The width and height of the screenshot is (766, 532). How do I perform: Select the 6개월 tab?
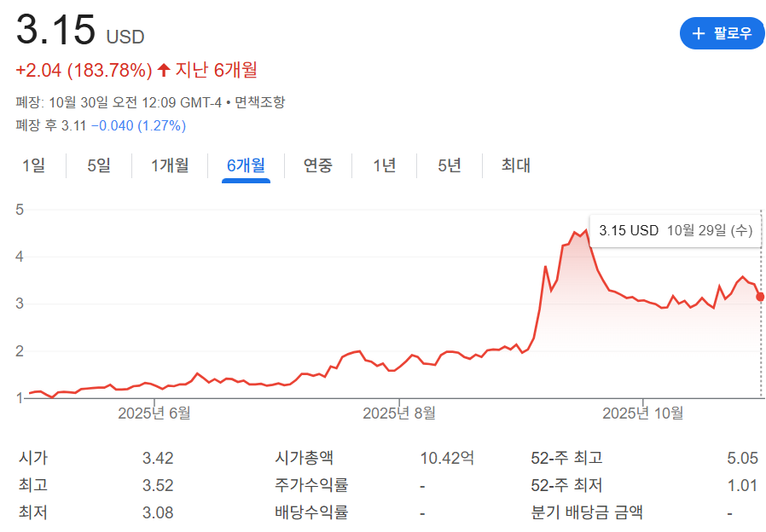(x=246, y=165)
